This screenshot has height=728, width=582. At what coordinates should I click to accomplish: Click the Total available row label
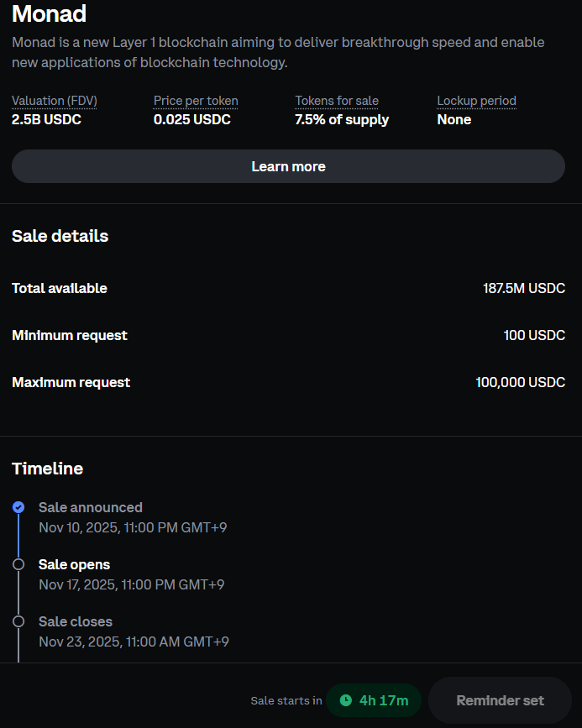(x=60, y=288)
